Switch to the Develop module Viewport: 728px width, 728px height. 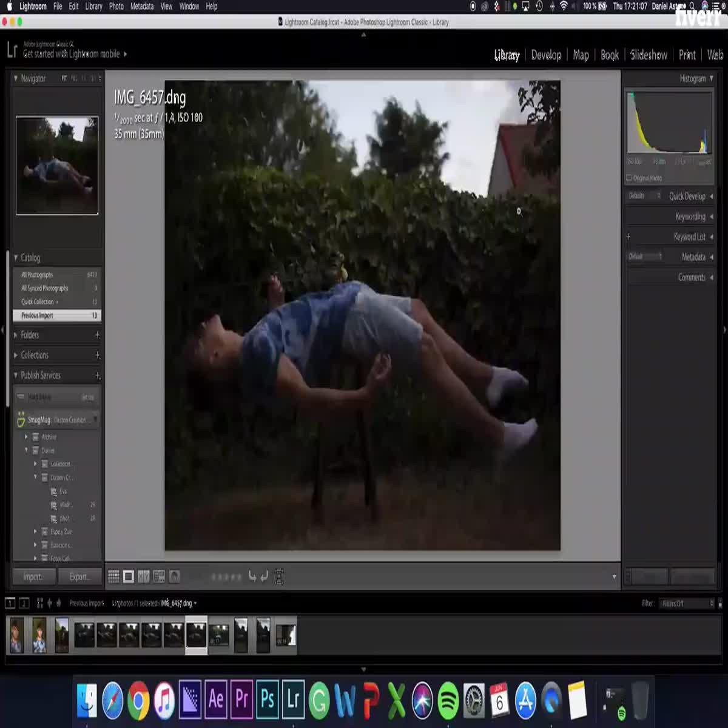[x=546, y=55]
